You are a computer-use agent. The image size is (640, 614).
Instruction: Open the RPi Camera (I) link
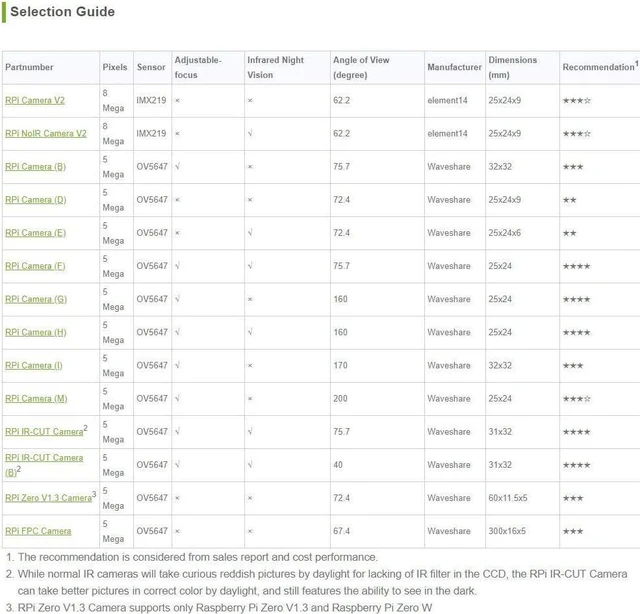[x=34, y=365]
